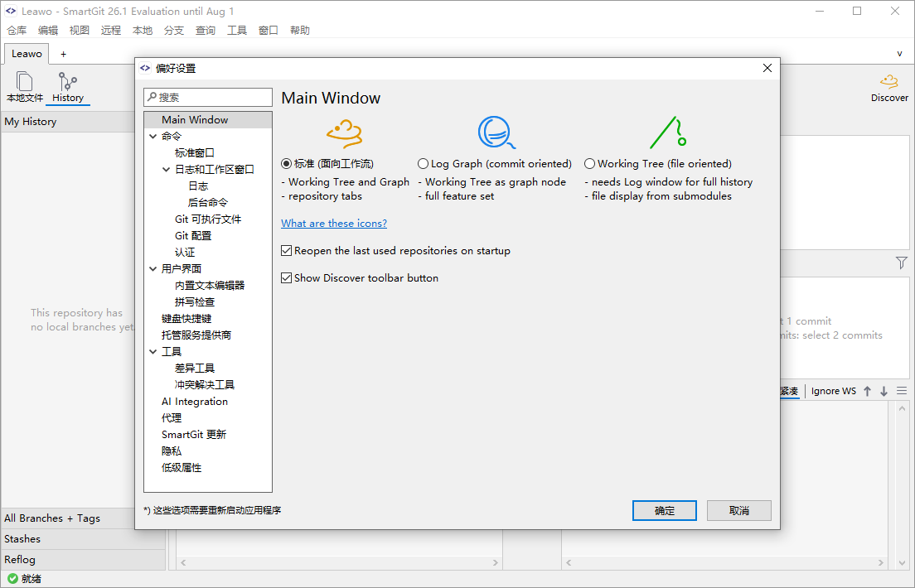Click the green Working Tree icon
Viewport: 915px width, 588px height.
click(x=668, y=132)
